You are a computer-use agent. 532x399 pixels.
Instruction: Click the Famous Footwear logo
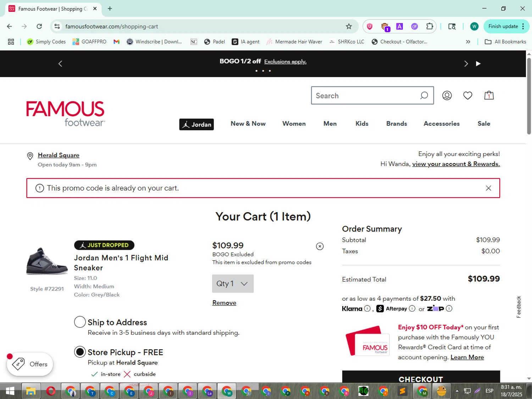coord(66,114)
